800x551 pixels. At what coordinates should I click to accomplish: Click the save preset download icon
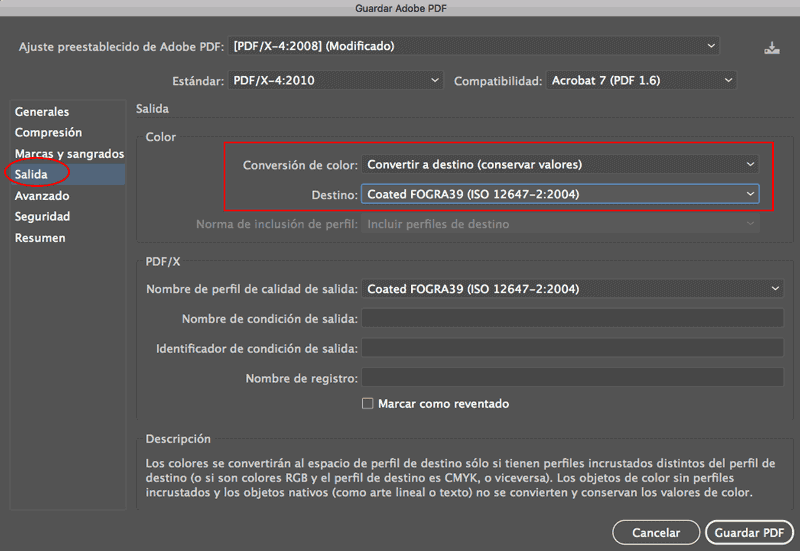(x=771, y=48)
